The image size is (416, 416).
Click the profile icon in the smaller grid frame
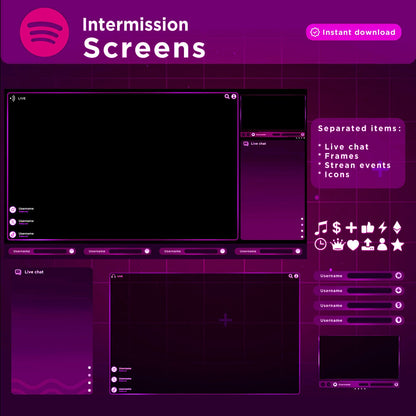(x=296, y=276)
